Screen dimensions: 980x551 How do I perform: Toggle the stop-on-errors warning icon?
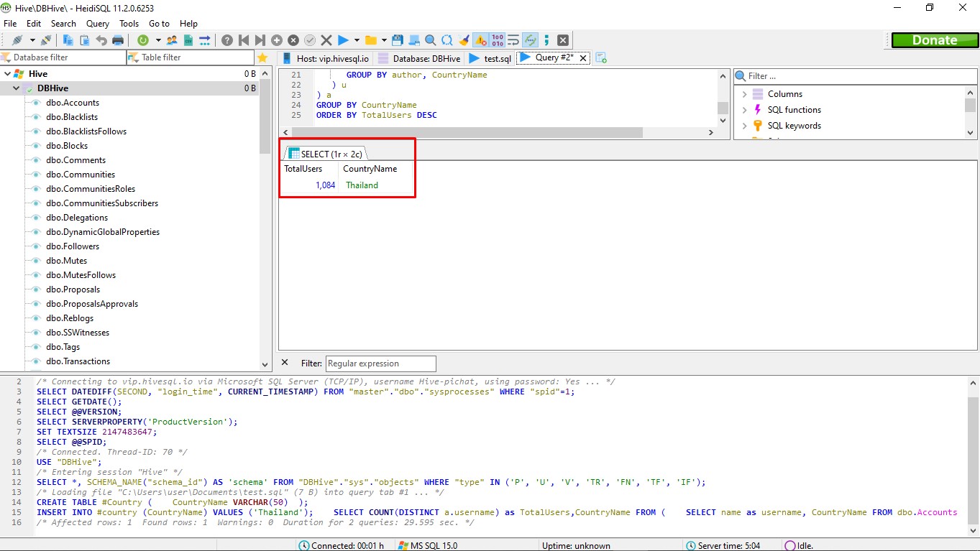(x=480, y=40)
